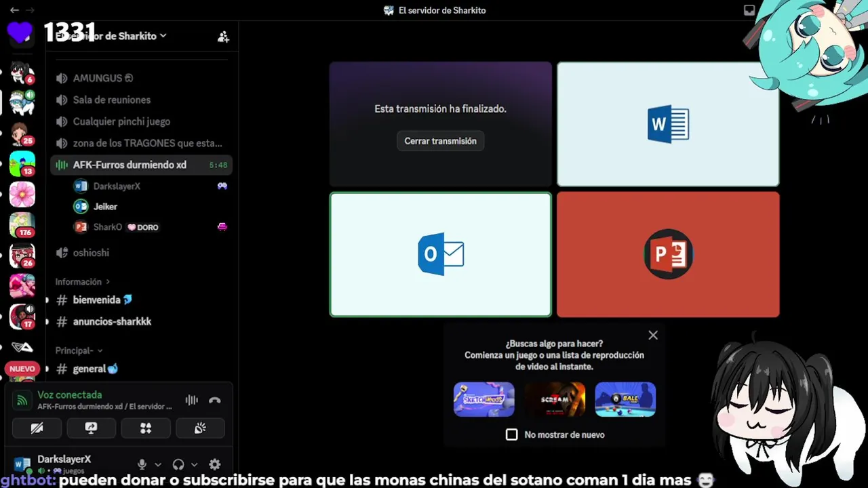Open server icon with 26 badge
This screenshot has height=488, width=868.
coord(22,256)
